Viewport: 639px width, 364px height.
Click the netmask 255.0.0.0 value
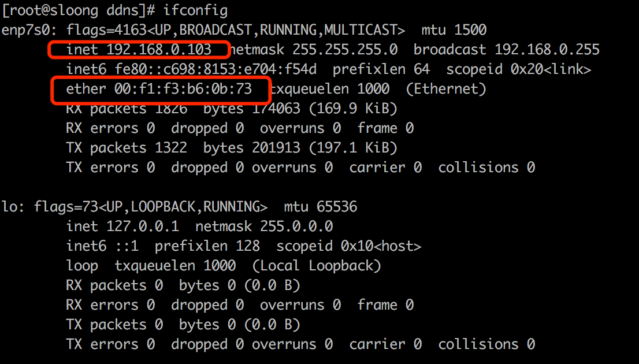point(264,226)
